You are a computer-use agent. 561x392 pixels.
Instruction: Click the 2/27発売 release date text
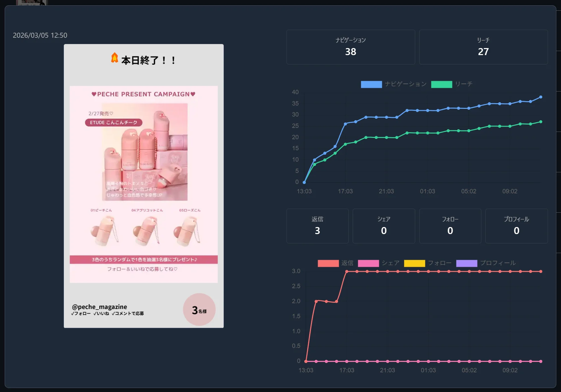click(101, 114)
